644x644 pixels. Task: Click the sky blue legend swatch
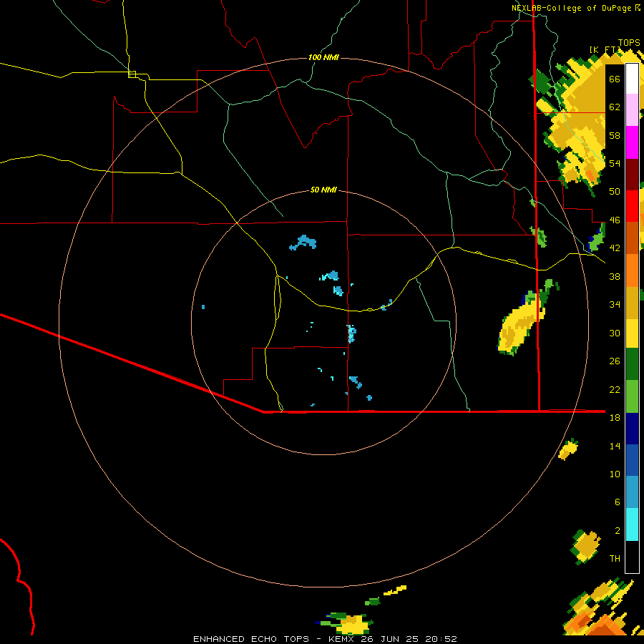(x=632, y=492)
